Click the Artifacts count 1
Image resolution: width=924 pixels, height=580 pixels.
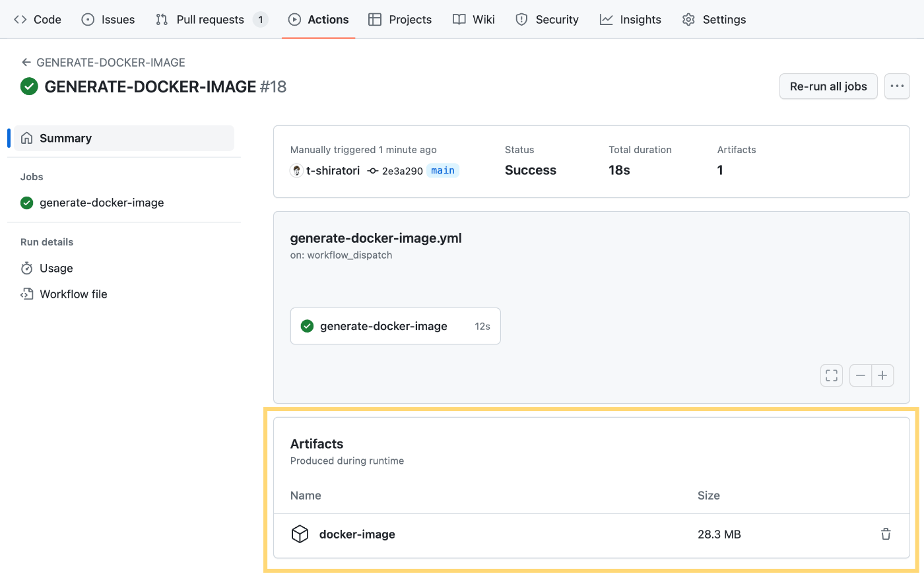pos(720,170)
